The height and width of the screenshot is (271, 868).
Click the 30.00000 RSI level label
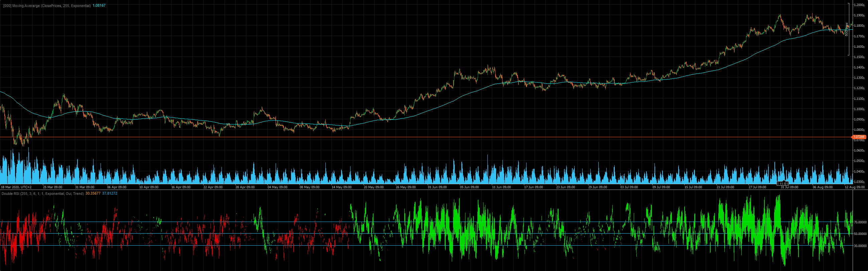860,246
